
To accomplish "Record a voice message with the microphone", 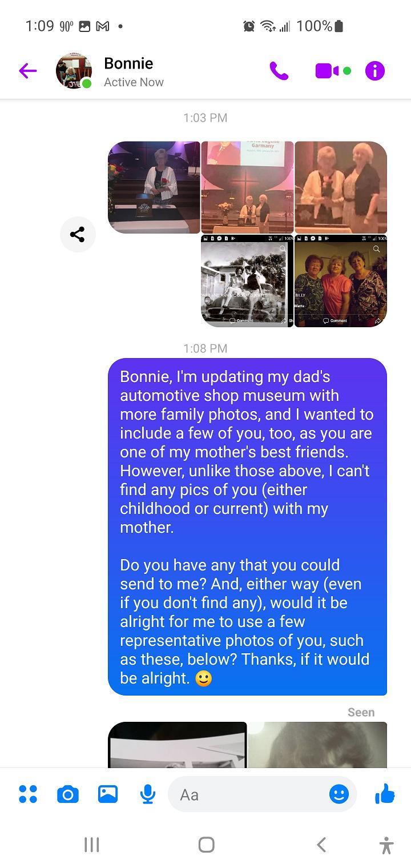I will [148, 794].
